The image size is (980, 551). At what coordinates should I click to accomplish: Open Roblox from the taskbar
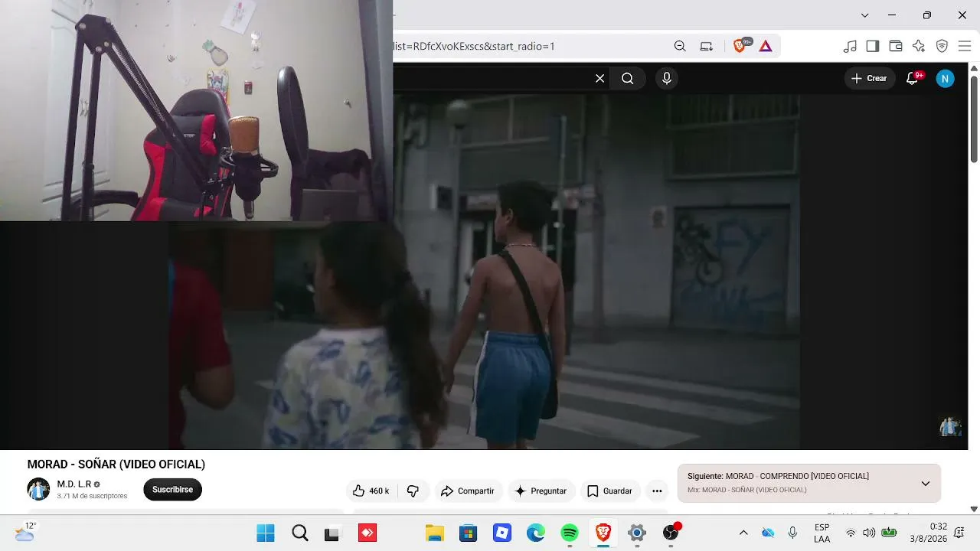coord(502,533)
